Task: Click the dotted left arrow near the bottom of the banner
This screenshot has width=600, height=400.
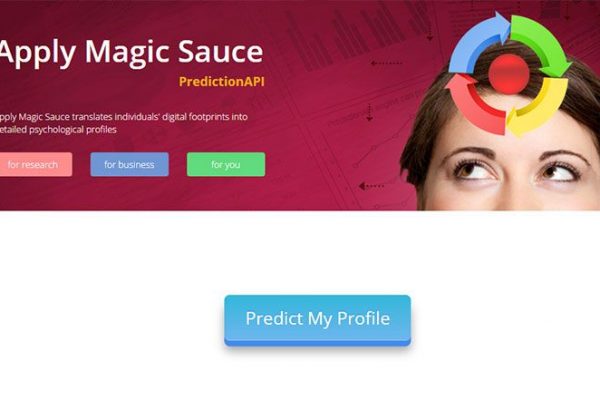Action: (x=371, y=186)
